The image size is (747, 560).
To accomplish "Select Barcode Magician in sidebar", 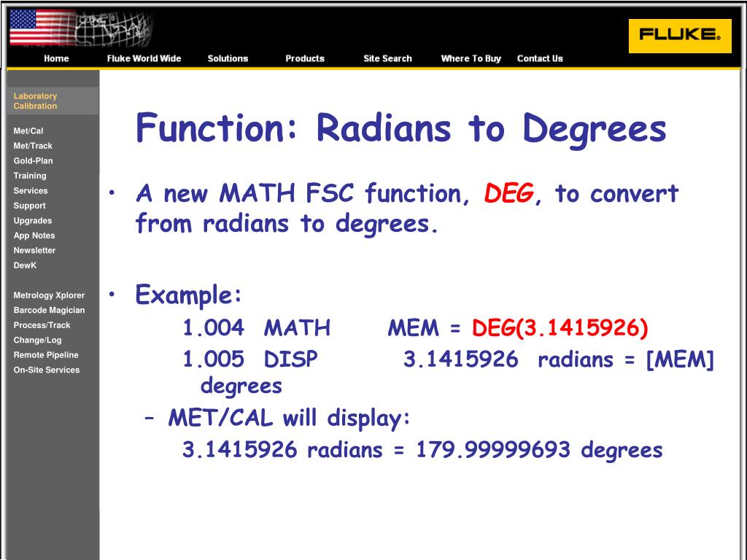I will [49, 310].
